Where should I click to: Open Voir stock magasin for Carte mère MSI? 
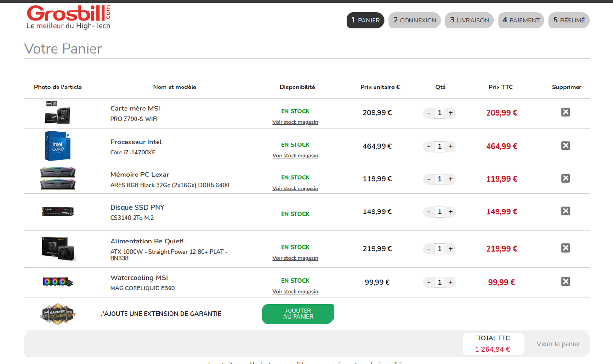pos(295,122)
